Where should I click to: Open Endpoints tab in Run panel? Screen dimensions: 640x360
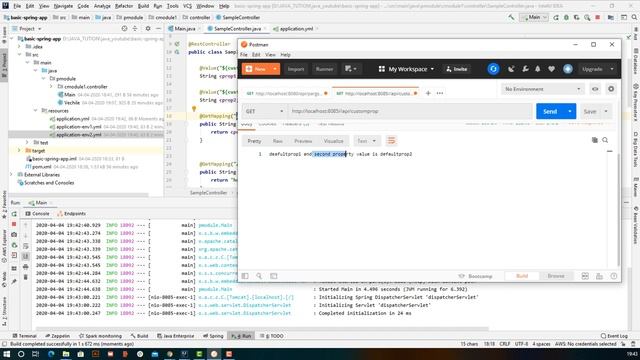click(72, 213)
